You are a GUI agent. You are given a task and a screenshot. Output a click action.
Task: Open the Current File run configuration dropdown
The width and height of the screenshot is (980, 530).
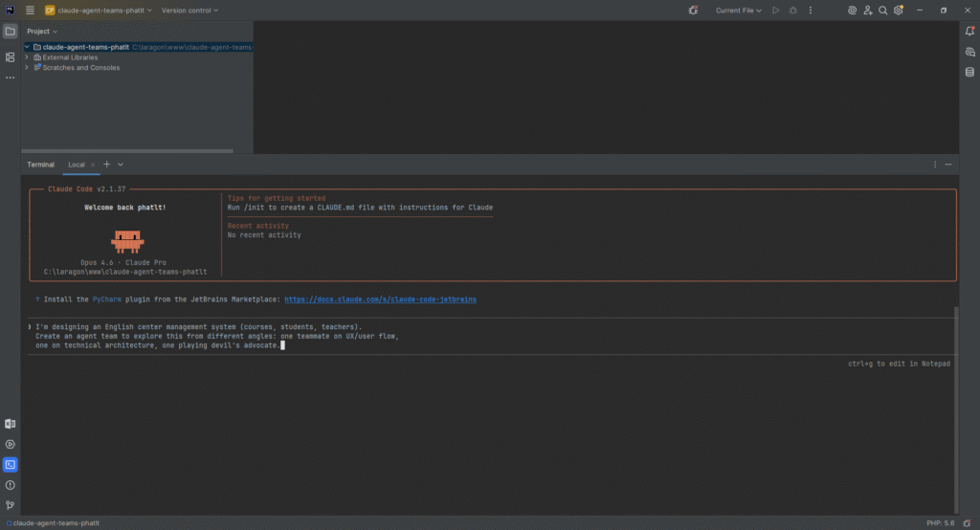point(738,11)
